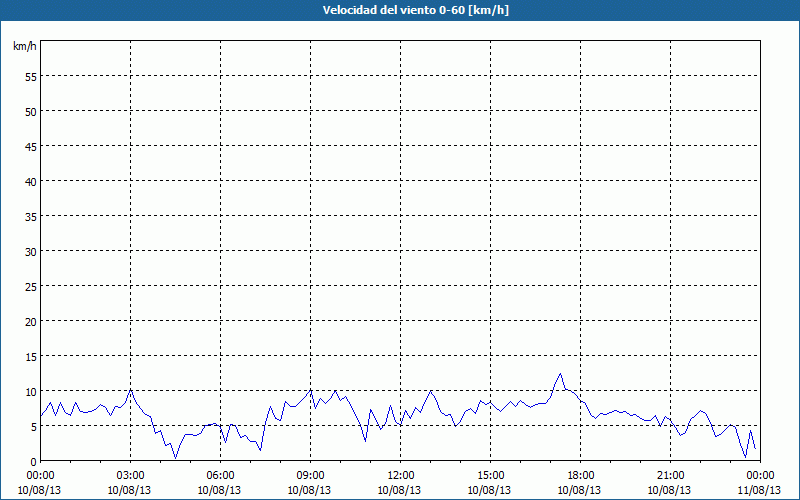
Task: Click the 10/08/13 date under 06:00
Action: click(x=219, y=490)
